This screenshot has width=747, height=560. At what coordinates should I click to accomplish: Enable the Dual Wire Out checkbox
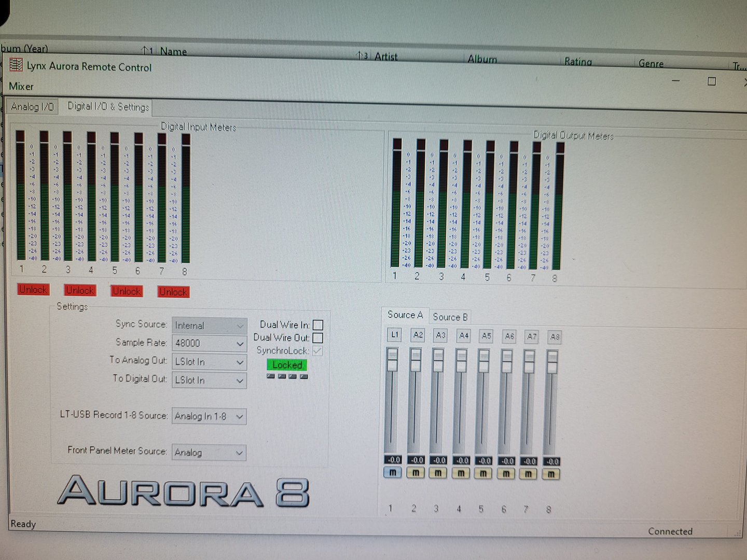click(318, 338)
